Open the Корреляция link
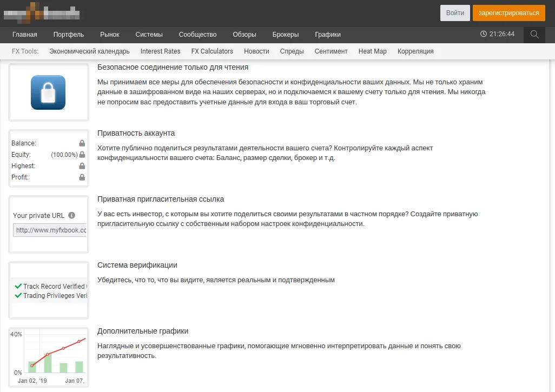Screen dimensions: 555x392 (415, 51)
